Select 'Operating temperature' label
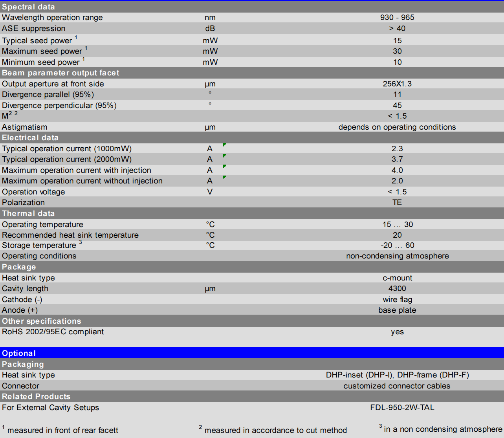 click(42, 225)
